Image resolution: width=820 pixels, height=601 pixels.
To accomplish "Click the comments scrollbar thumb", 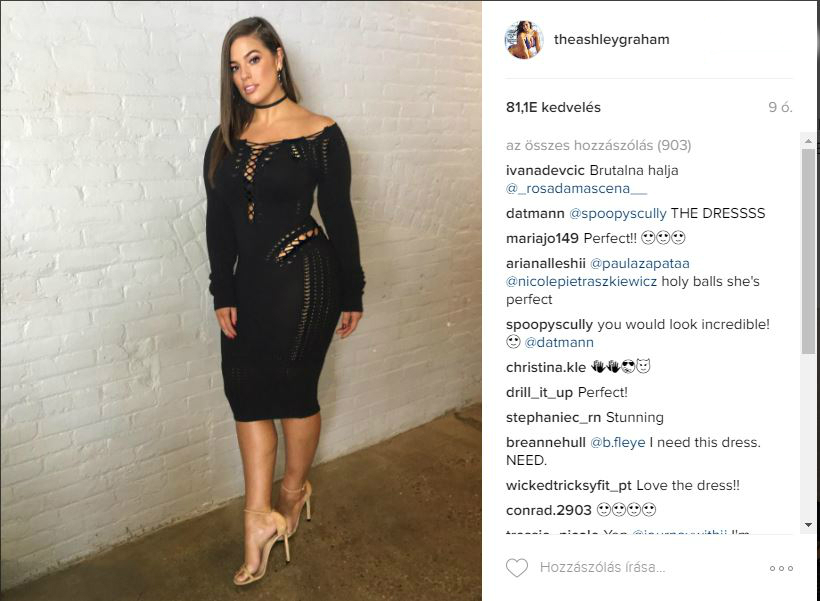I will click(808, 251).
